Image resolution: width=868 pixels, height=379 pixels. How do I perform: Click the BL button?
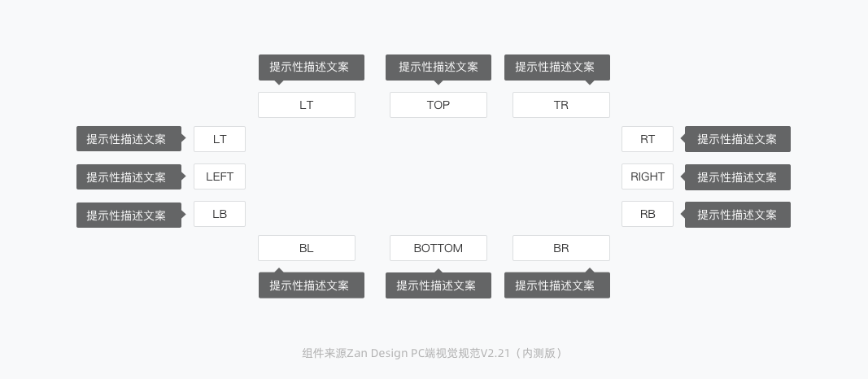pyautogui.click(x=306, y=248)
